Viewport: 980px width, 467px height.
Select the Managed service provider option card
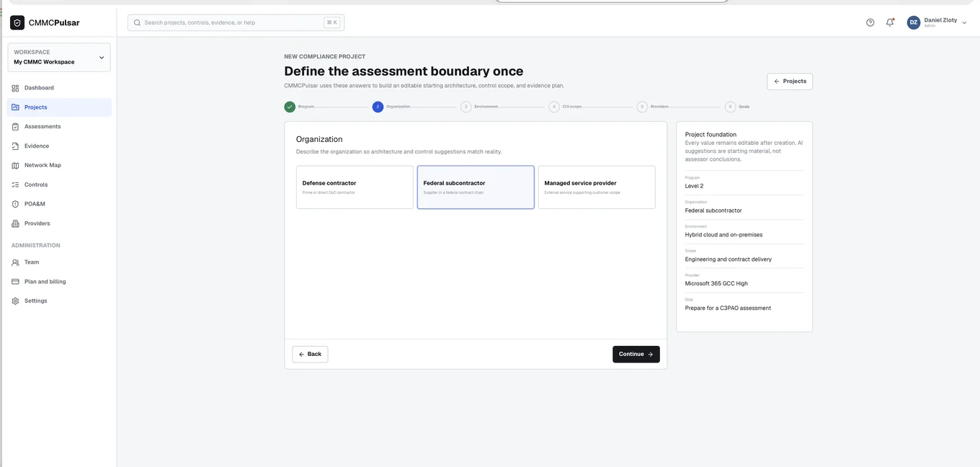pos(597,187)
